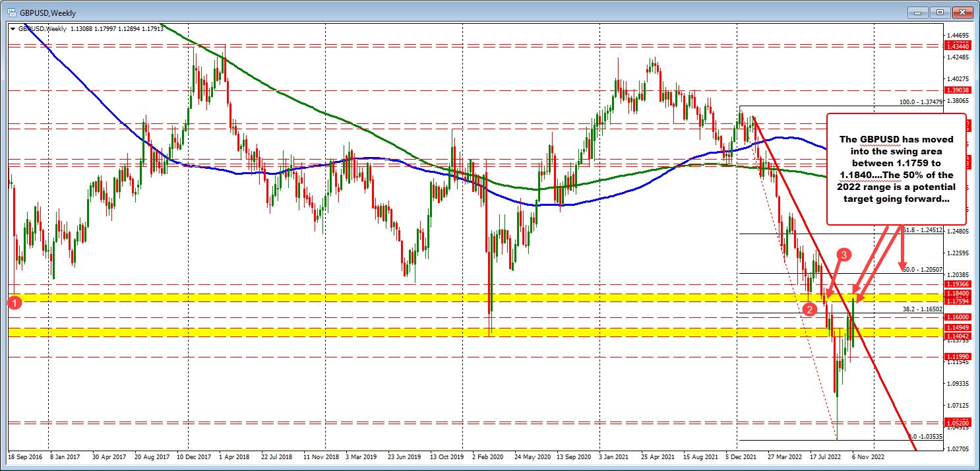Viewport: 980px width, 471px height.
Task: Click the 30 Apr 2017 date label
Action: tap(108, 456)
